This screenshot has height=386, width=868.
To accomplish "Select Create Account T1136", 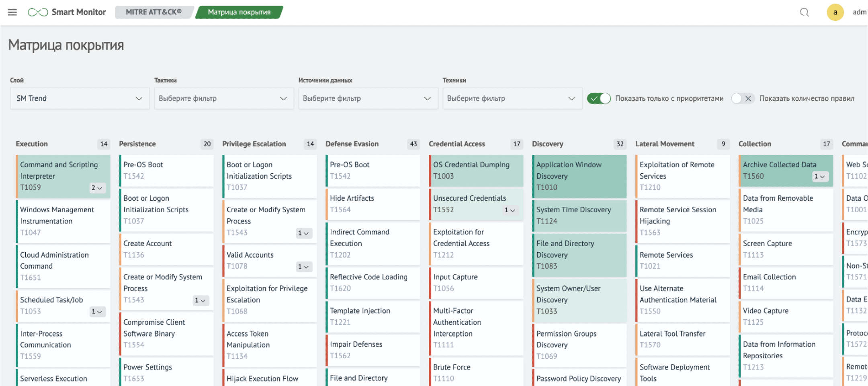I will tap(166, 249).
